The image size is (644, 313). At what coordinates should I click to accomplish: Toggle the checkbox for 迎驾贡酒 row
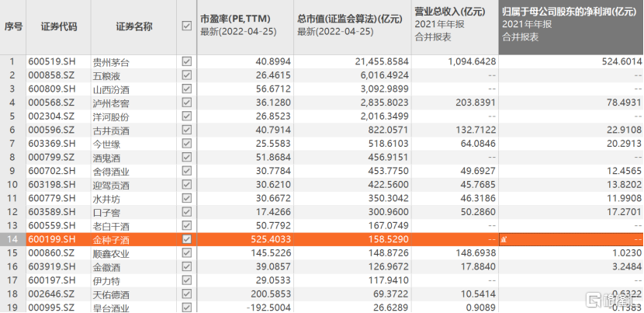186,185
